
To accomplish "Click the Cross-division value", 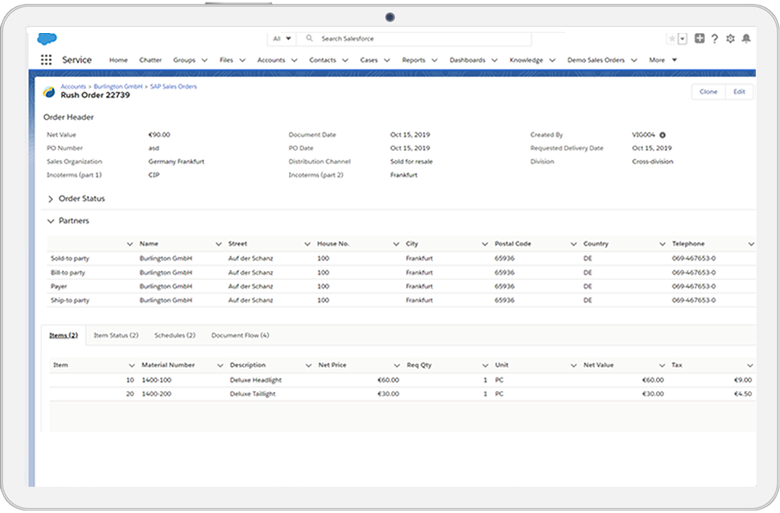I will pyautogui.click(x=652, y=162).
